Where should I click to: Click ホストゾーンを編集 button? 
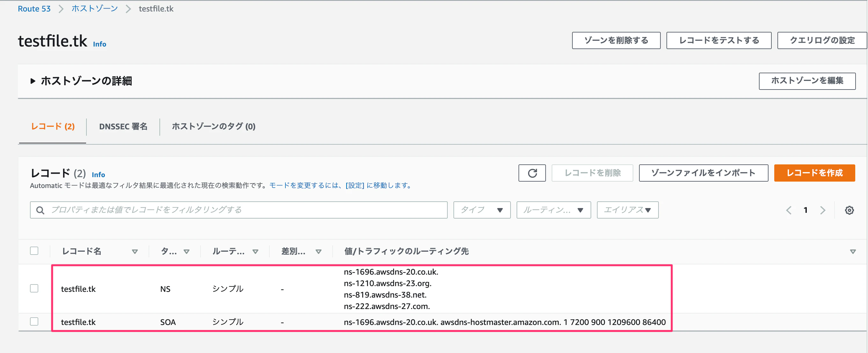[807, 81]
